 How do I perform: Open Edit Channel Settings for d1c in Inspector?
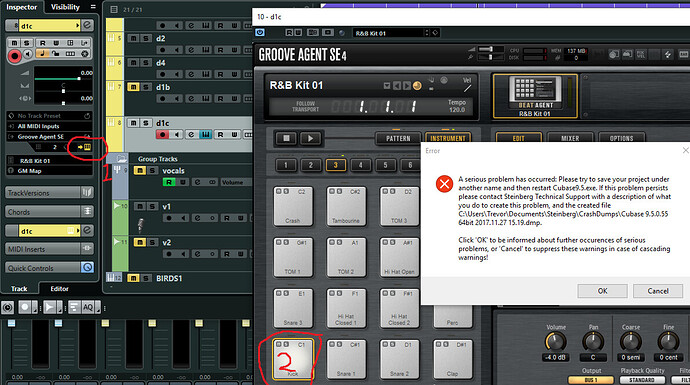[x=87, y=26]
